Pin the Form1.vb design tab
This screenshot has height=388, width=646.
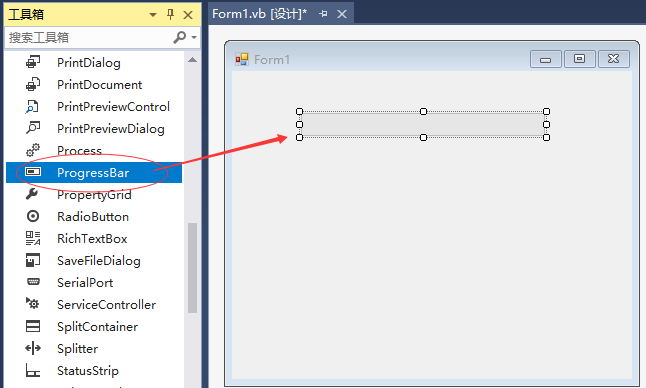(323, 14)
